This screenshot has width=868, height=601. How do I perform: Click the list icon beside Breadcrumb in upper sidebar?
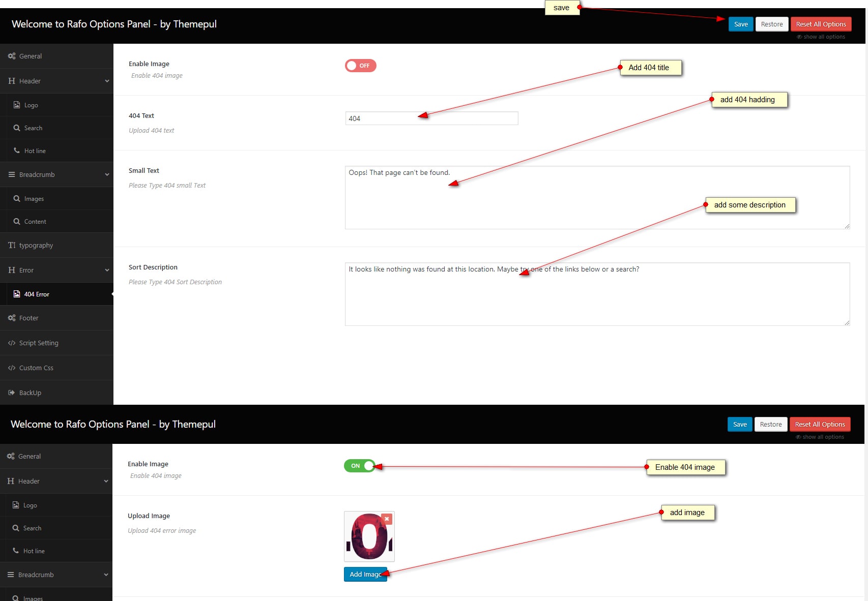pyautogui.click(x=12, y=174)
